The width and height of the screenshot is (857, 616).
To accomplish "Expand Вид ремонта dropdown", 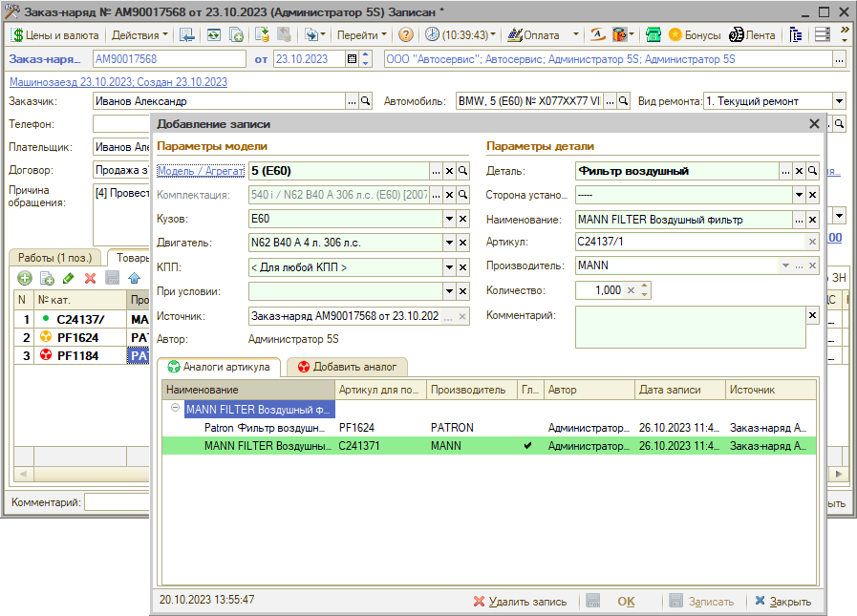I will click(x=839, y=101).
